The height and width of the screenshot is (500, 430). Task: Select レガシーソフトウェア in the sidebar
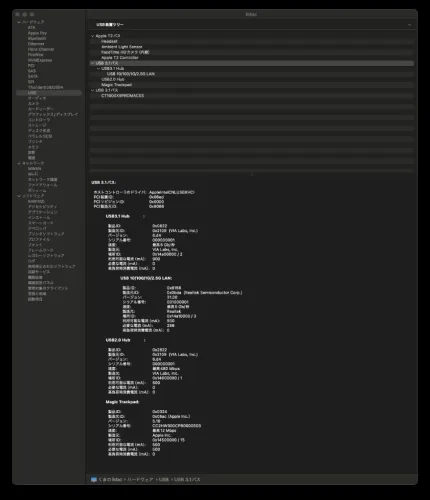pos(46,255)
